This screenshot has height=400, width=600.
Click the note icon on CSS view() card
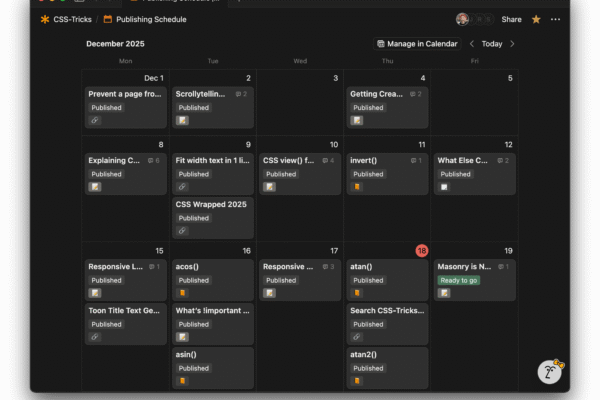(269, 187)
